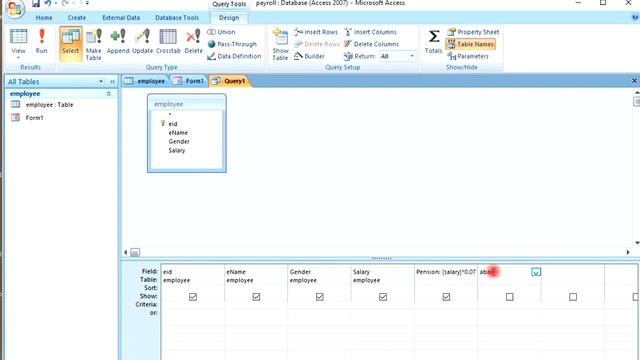Open View button dropdown arrow
The height and width of the screenshot is (360, 640).
click(x=18, y=58)
